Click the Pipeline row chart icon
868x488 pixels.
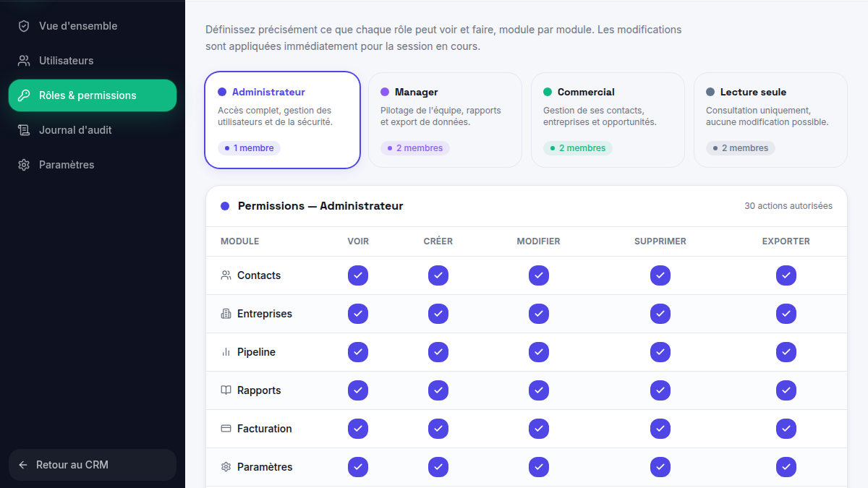point(226,352)
